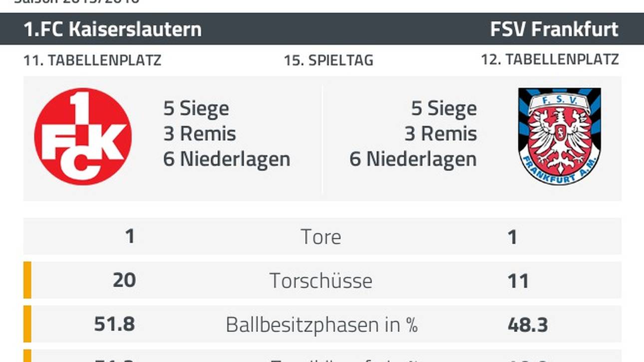The width and height of the screenshot is (644, 362).
Task: Click Frankfurt's 3 Remis text
Action: (x=440, y=134)
